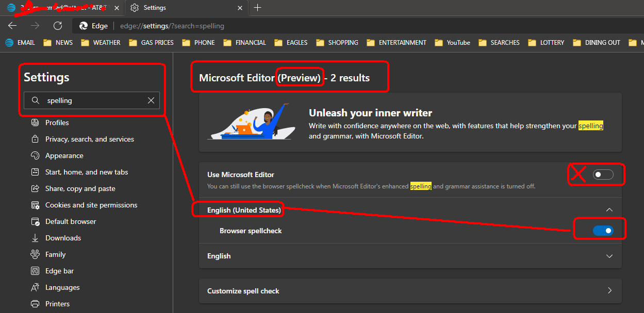This screenshot has width=644, height=313.
Task: Click the Unleash your inner writer illustration
Action: coord(251,121)
